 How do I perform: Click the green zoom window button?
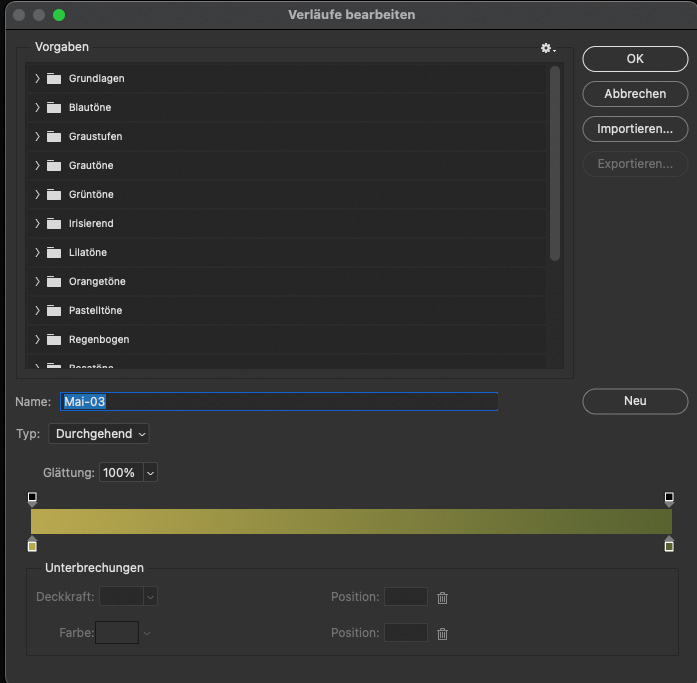(x=59, y=15)
